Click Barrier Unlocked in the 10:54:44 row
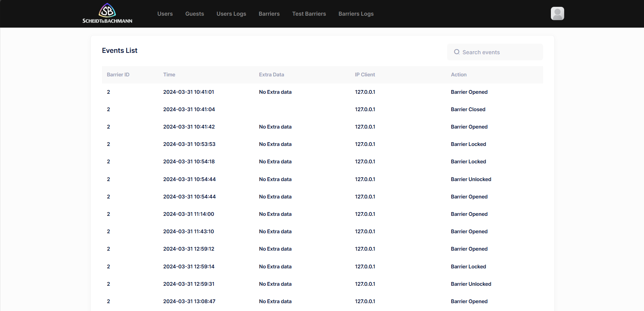 471,179
